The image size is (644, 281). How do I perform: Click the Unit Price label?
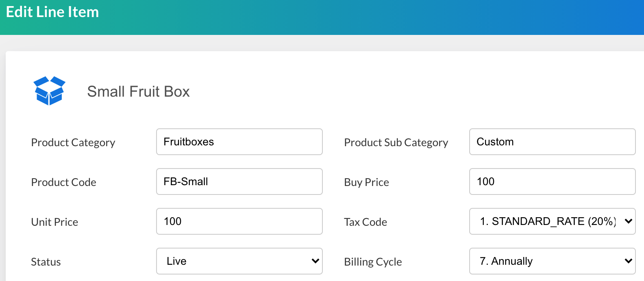[54, 222]
